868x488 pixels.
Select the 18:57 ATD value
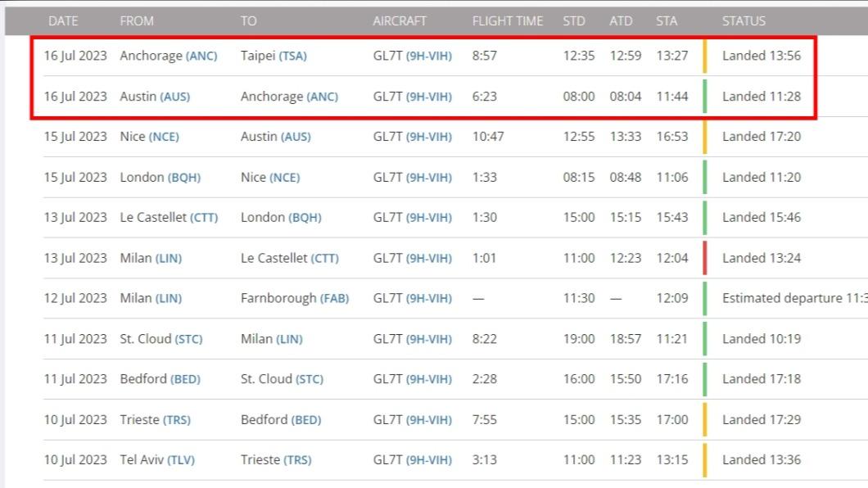(x=626, y=339)
